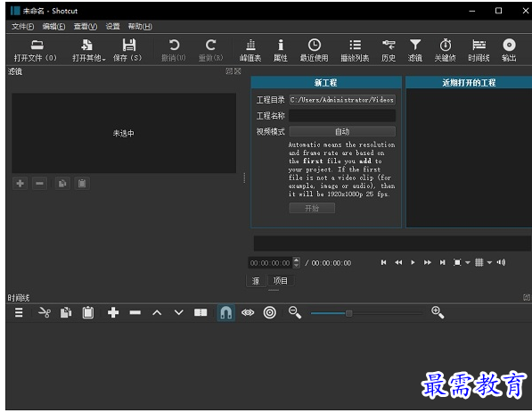Open the 打开其他 (Open Other) dropdown
Screen dimensions: 532x413
(x=88, y=50)
